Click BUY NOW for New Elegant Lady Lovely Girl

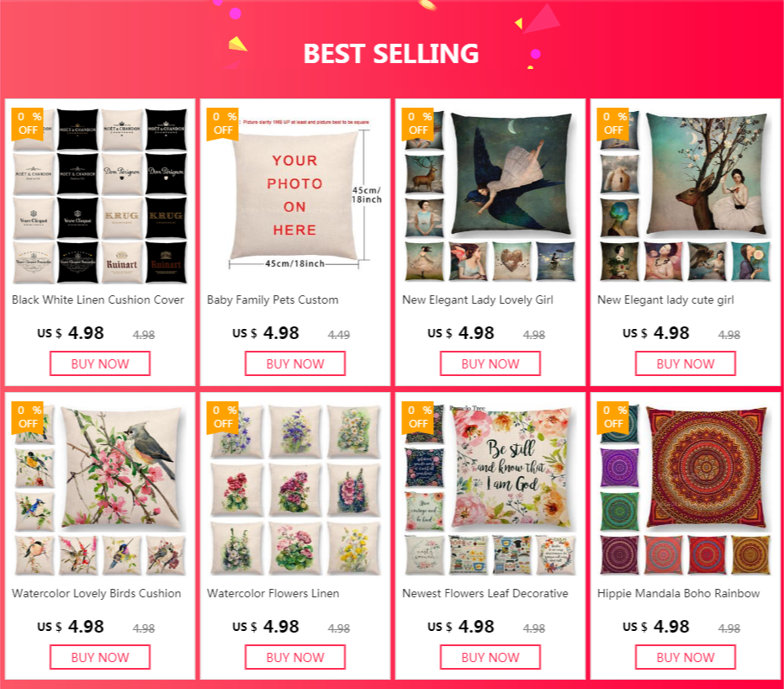tap(490, 363)
